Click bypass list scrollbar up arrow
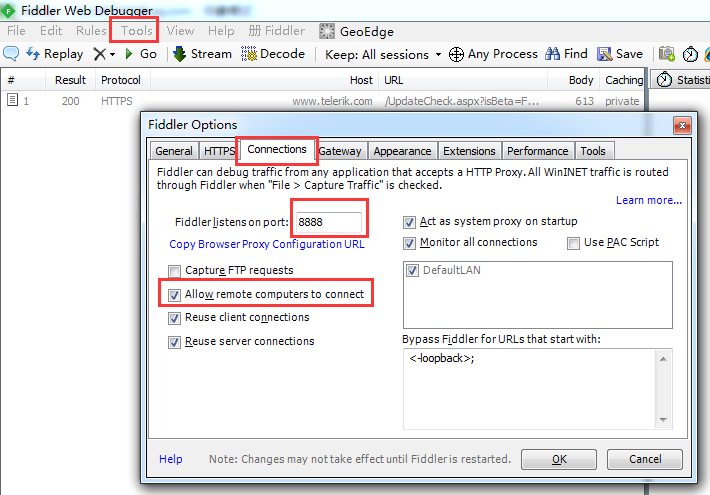This screenshot has width=710, height=495. click(x=663, y=359)
